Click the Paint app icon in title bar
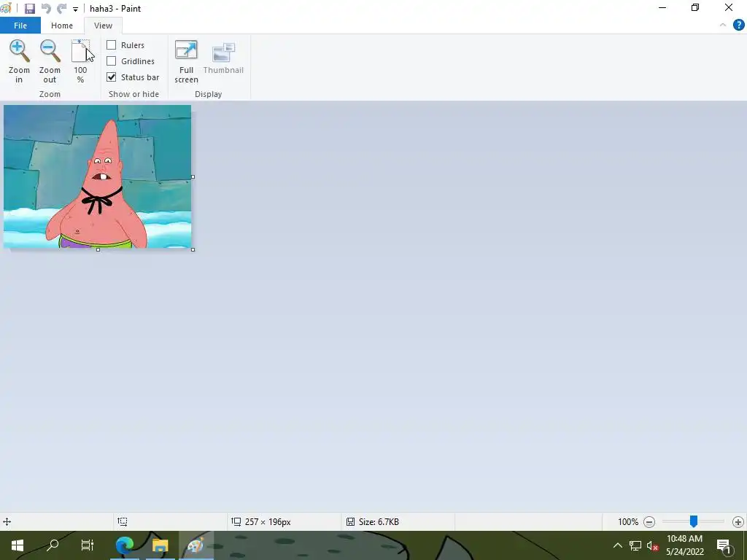The width and height of the screenshot is (747, 560). [x=6, y=8]
